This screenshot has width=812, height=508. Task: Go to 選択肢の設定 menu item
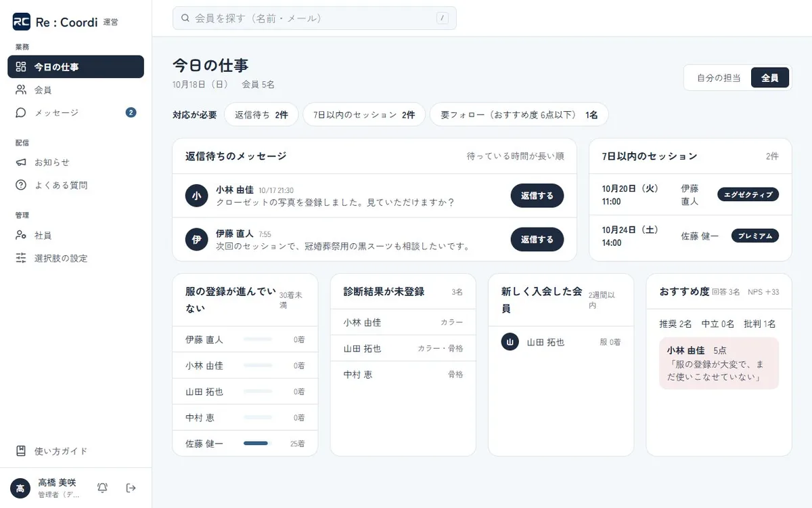tap(76, 258)
